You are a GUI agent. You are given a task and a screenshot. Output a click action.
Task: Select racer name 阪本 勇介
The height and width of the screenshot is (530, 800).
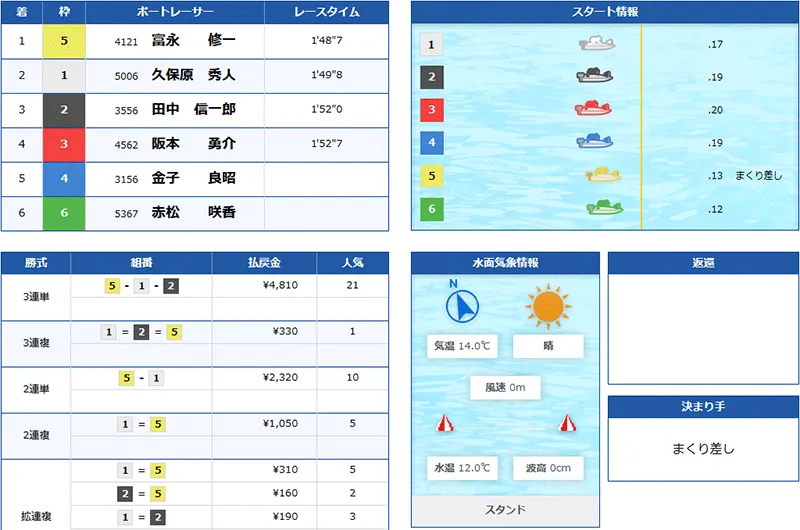pyautogui.click(x=193, y=144)
